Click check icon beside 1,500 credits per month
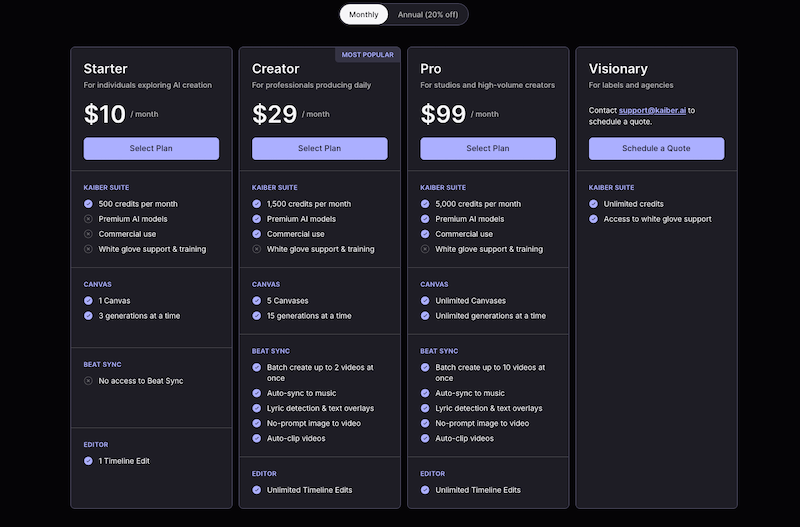Screen dimensions: 800x527 point(257,204)
